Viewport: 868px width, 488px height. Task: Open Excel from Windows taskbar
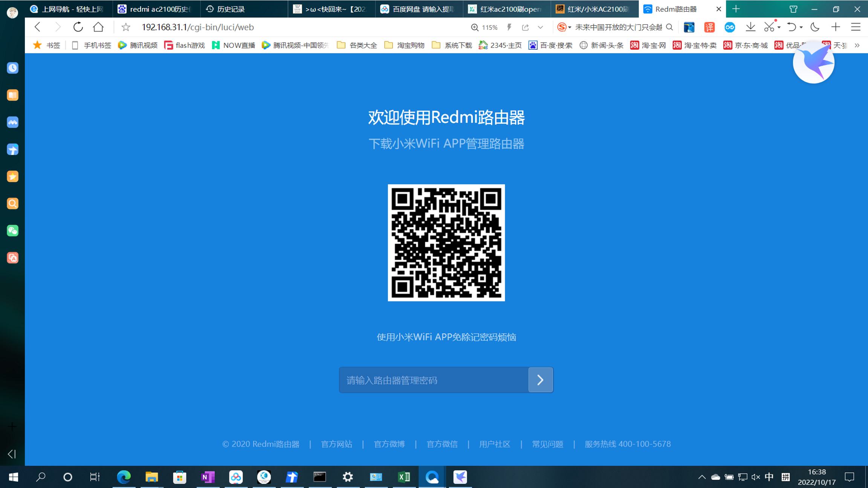tap(404, 477)
